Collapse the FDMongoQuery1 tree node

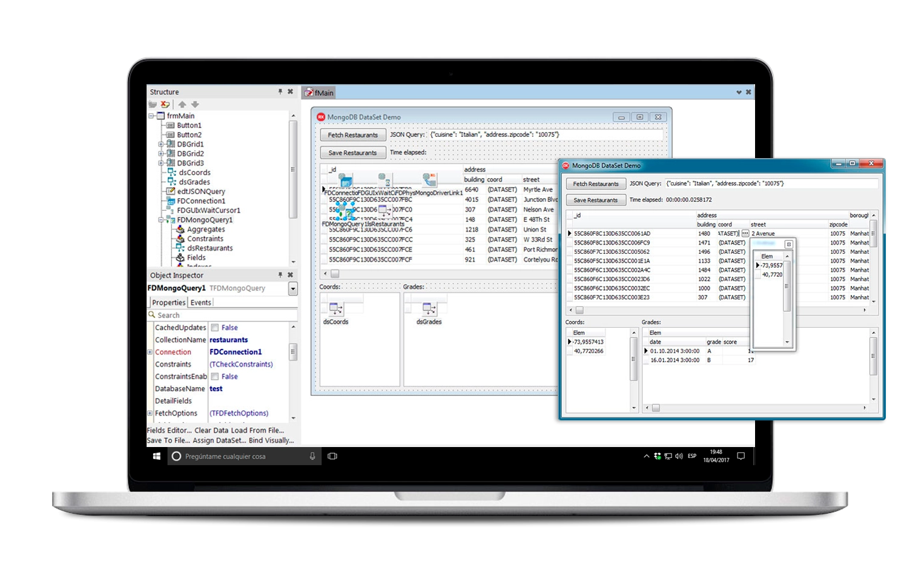(x=161, y=220)
